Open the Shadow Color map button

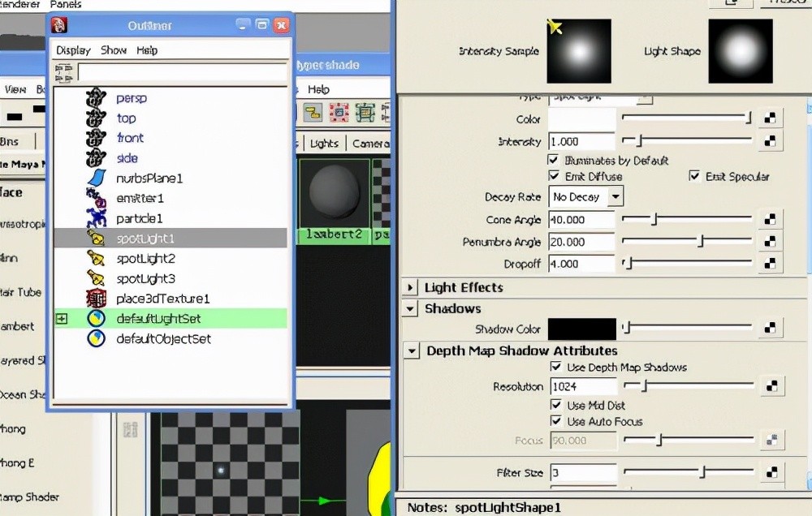(770, 328)
